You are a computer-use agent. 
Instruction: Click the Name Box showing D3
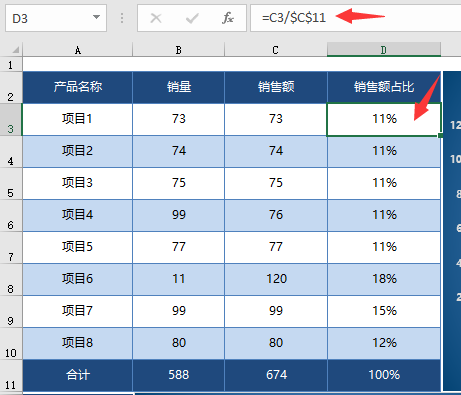point(56,18)
